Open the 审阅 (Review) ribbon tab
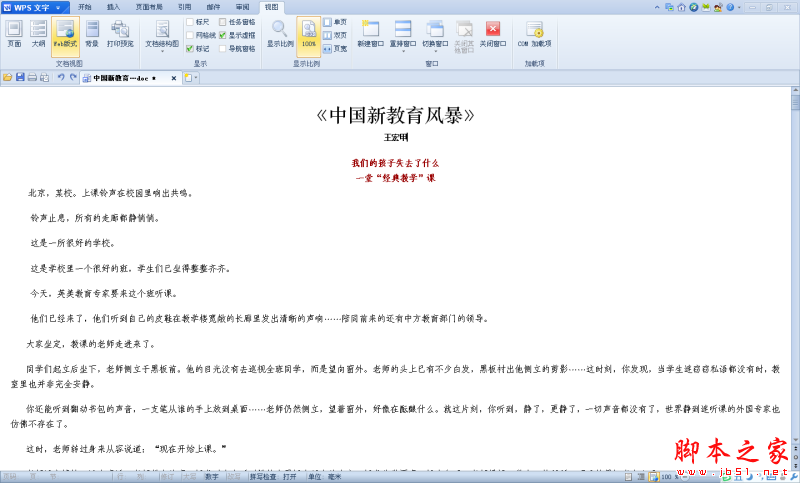800x483 pixels. 243,7
